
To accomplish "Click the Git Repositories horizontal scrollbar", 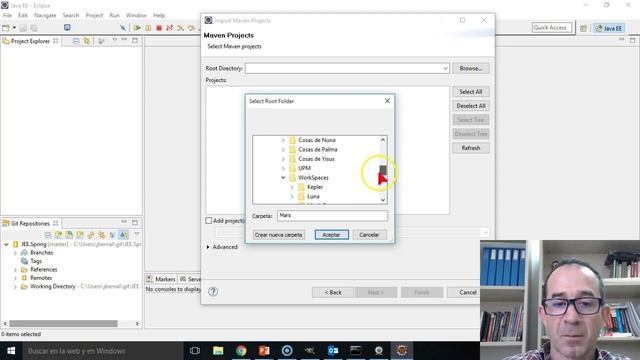I will click(x=63, y=323).
